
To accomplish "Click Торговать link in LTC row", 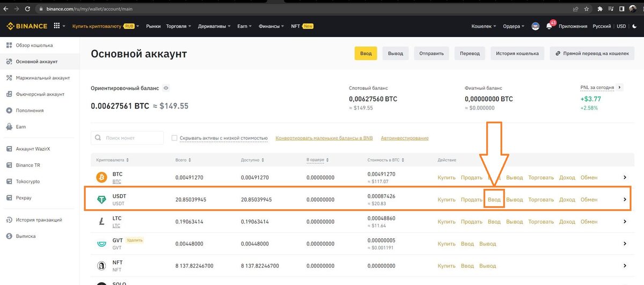I will point(541,222).
